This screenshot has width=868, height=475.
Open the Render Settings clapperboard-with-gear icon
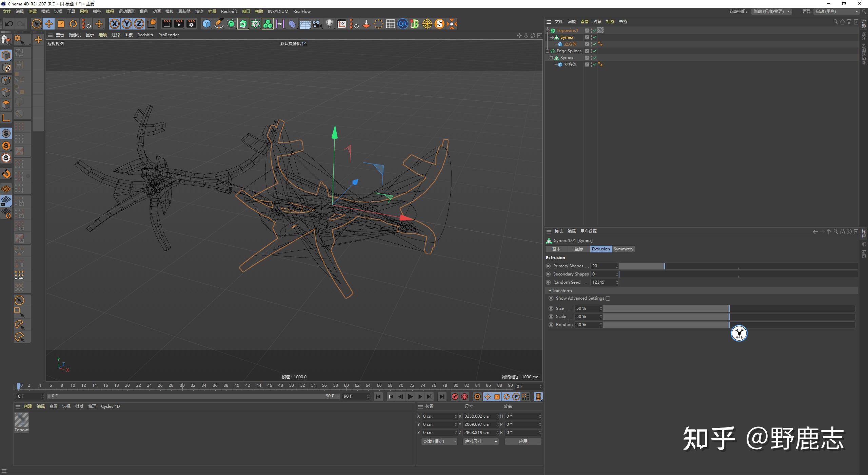pyautogui.click(x=191, y=24)
